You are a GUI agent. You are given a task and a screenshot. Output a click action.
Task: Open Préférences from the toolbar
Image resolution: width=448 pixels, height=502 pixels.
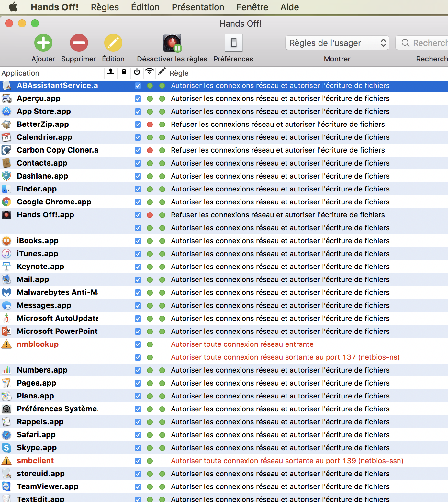pyautogui.click(x=233, y=43)
